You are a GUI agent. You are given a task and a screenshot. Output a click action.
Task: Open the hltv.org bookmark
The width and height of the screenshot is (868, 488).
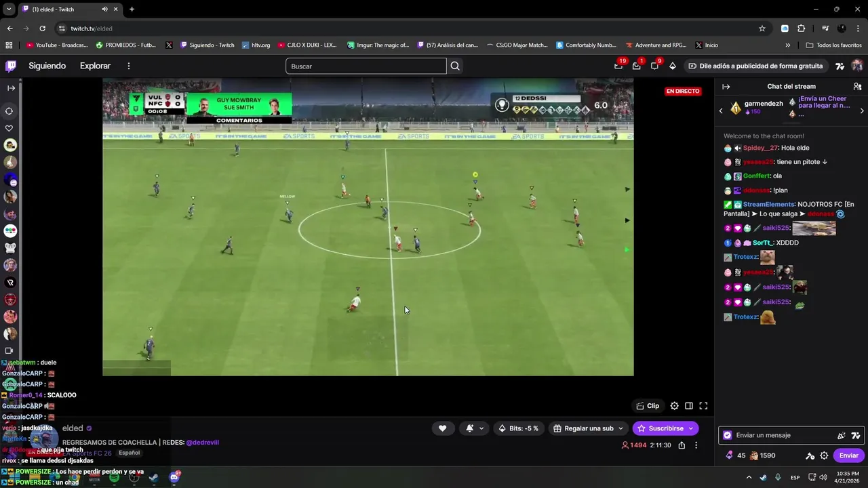(x=256, y=45)
